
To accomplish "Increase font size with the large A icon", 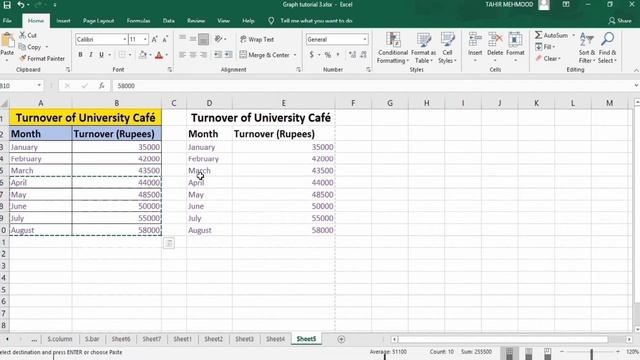I will pyautogui.click(x=154, y=39).
